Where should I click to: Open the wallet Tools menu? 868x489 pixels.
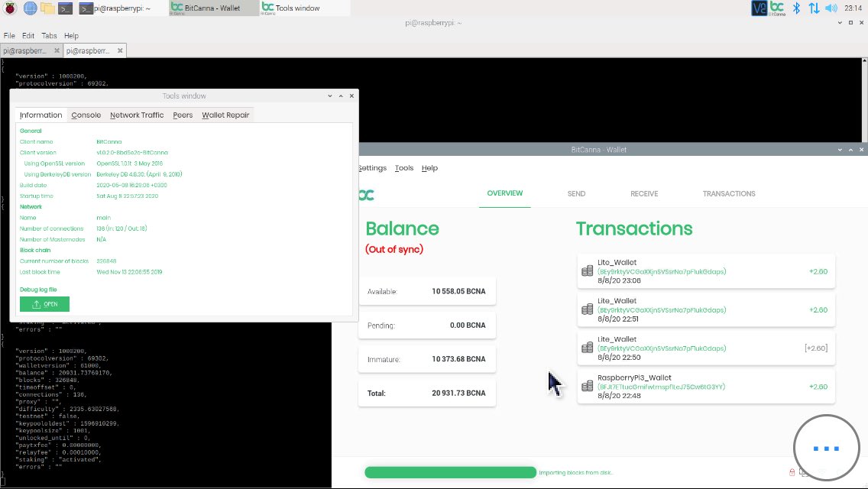click(x=404, y=168)
